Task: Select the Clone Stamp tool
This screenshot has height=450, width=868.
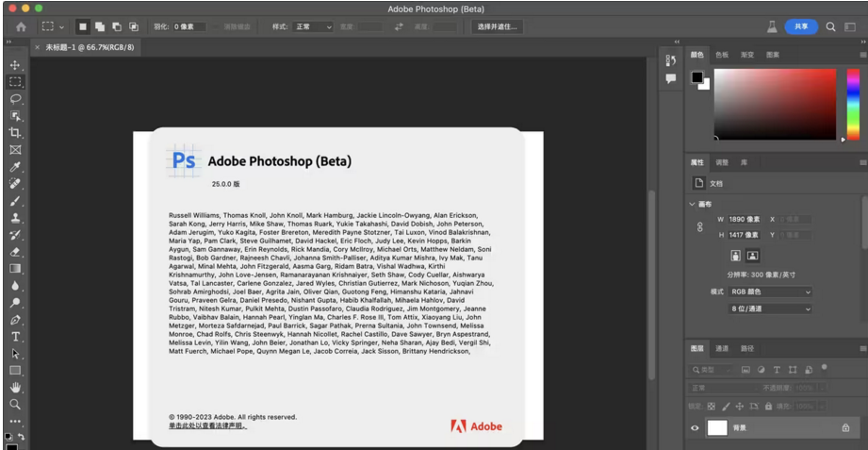Action: [15, 218]
